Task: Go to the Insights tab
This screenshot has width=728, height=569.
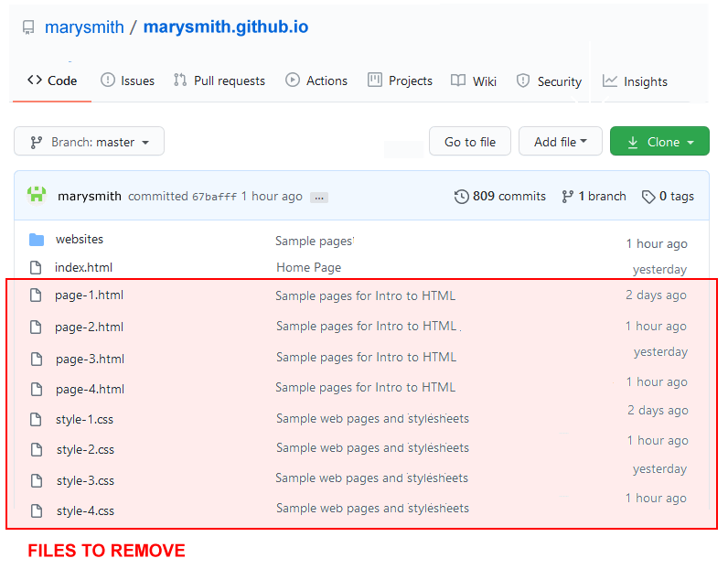Action: coord(635,81)
